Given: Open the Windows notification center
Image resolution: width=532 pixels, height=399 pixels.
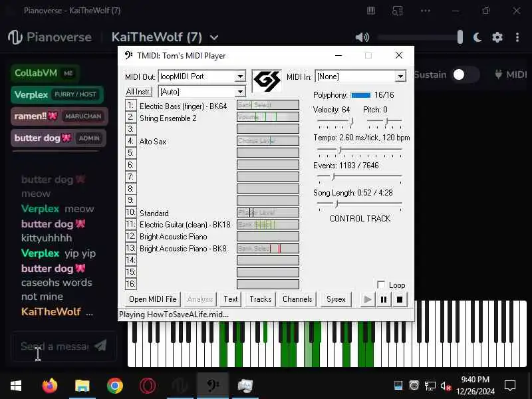Looking at the screenshot, I should (510, 386).
